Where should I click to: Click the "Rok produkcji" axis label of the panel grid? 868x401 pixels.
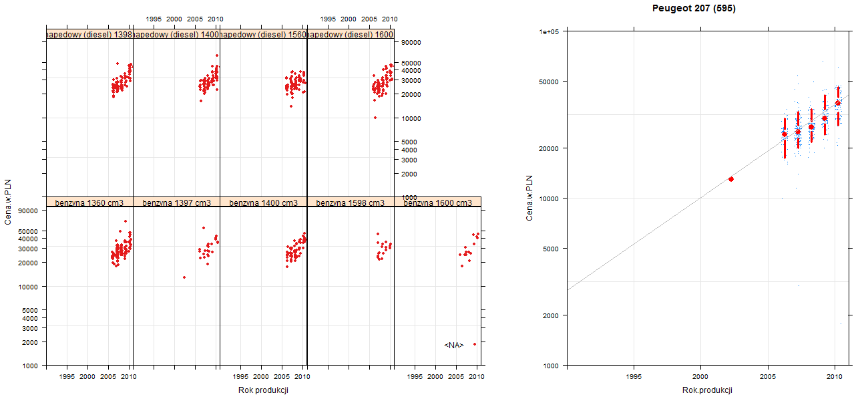tap(263, 390)
